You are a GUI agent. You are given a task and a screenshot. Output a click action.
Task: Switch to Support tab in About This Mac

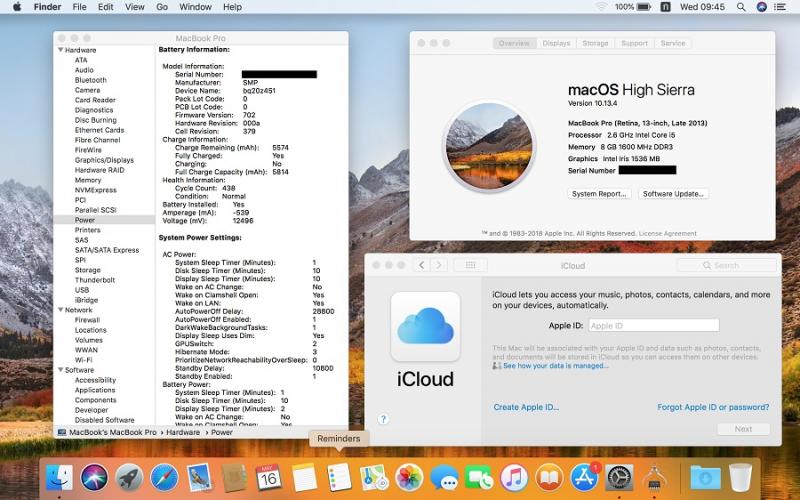(x=634, y=43)
